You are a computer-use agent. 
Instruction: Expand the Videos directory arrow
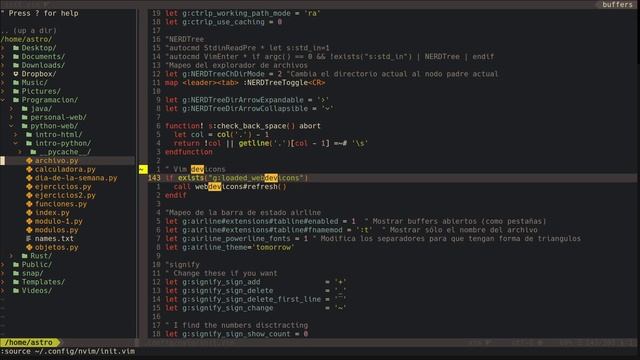click(3, 291)
